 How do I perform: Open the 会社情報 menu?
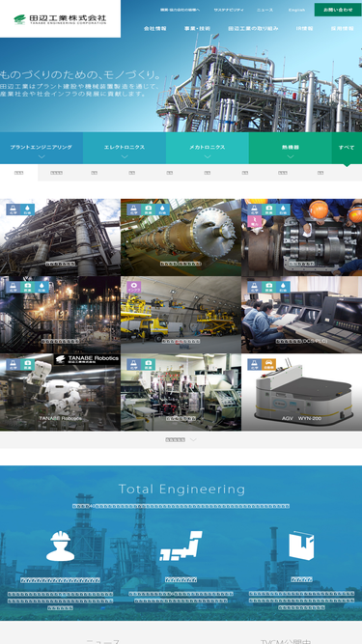coord(155,29)
